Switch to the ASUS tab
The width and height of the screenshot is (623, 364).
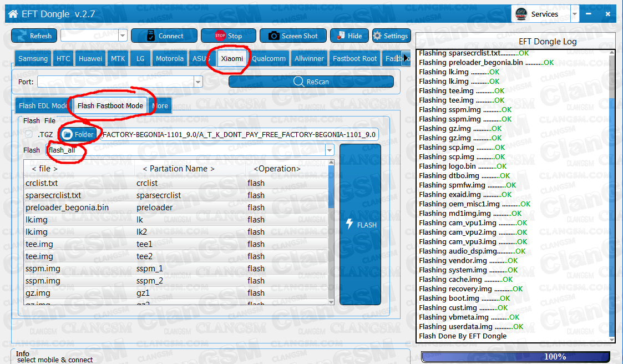coord(201,59)
